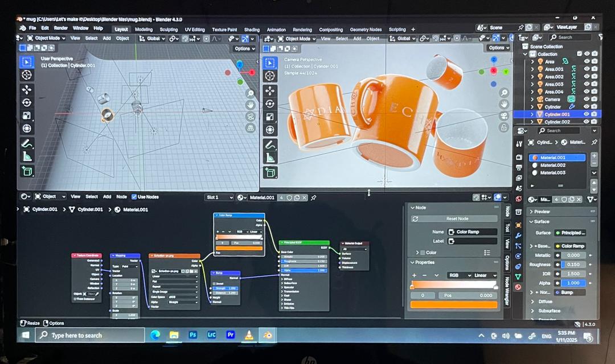The width and height of the screenshot is (615, 364).
Task: Switch to the UV Editing workspace tab
Action: 195,30
